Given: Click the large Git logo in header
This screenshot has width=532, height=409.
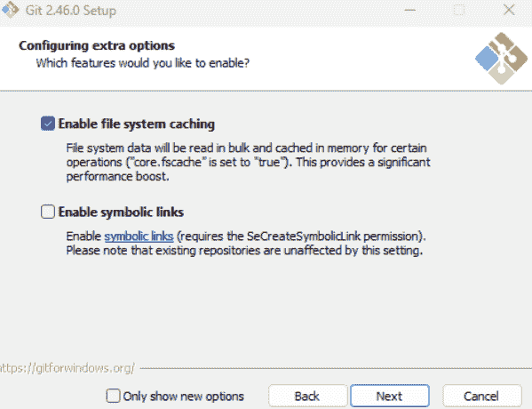Looking at the screenshot, I should click(x=501, y=58).
